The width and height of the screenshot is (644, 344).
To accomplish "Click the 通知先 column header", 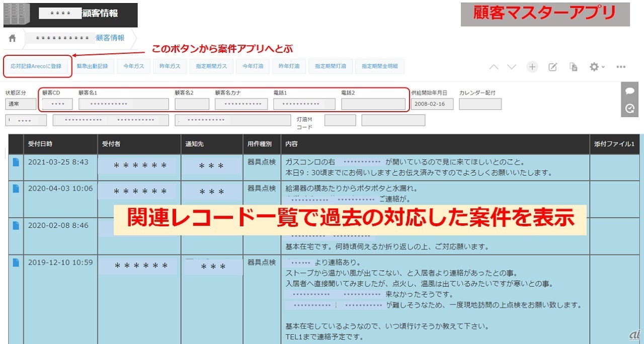I will (x=211, y=144).
